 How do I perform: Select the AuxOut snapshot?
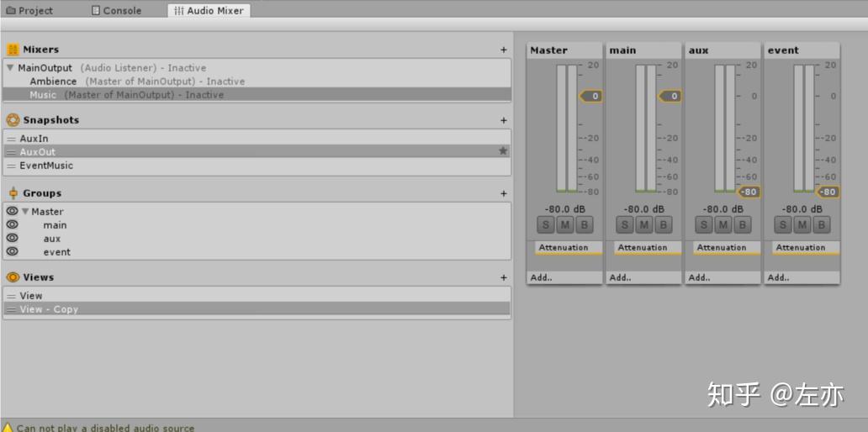tap(257, 151)
